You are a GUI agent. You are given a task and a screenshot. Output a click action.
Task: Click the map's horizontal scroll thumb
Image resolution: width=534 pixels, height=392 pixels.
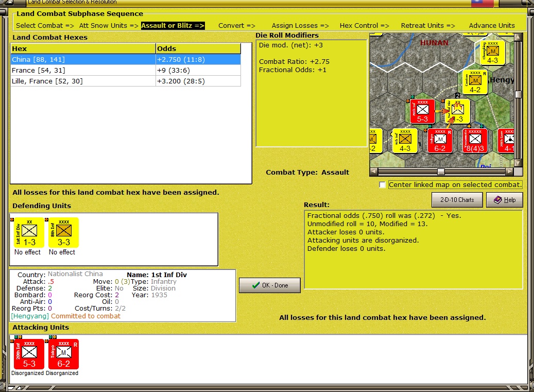[441, 172]
